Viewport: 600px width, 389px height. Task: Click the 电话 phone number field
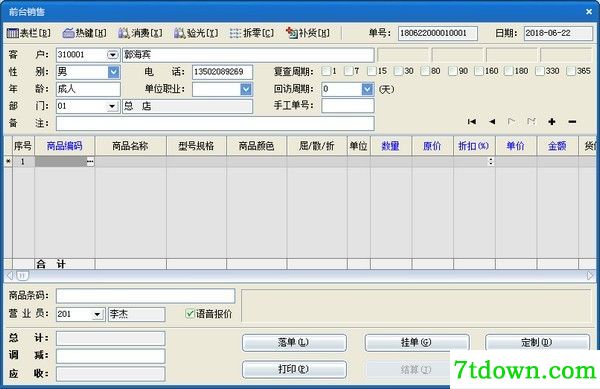(x=222, y=72)
